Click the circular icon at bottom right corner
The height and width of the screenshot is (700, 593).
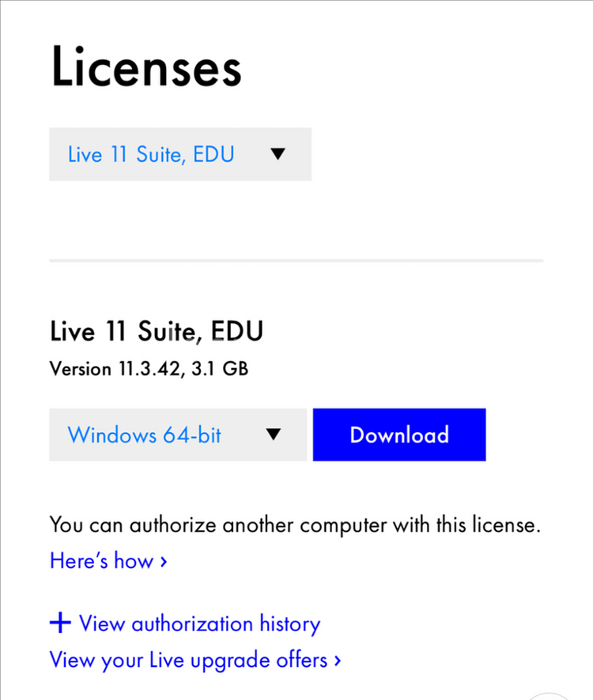548,696
